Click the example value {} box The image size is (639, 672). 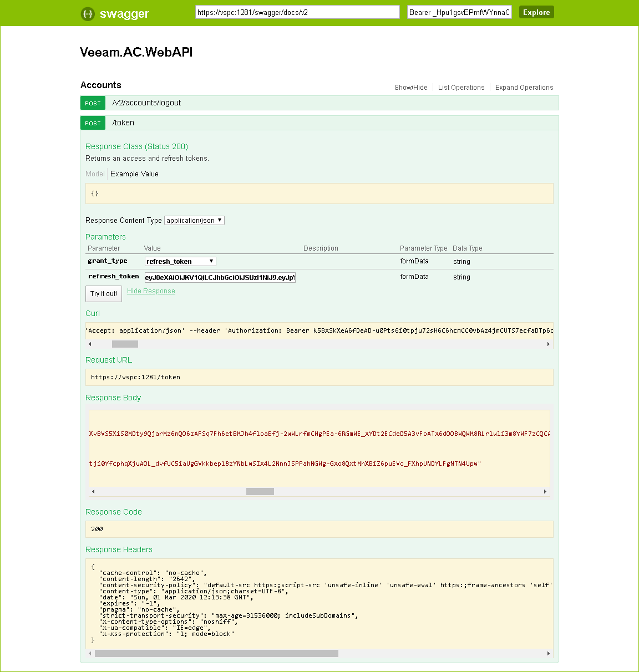click(319, 194)
